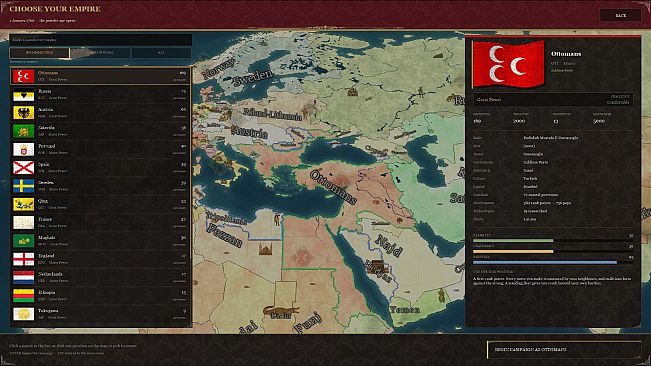Click the Polish-Lithuania label on the map
Viewport: 651px width, 366px height.
click(272, 114)
